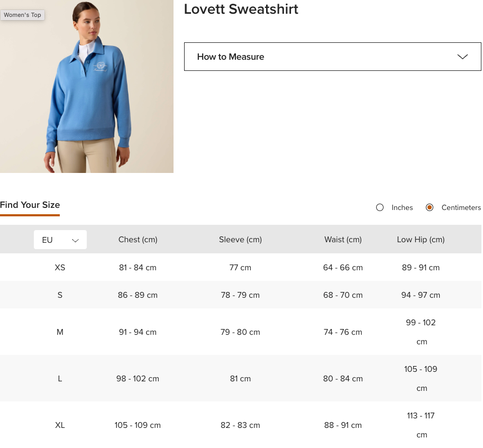Viewport: 483px width, 448px height.
Task: Click the EU dropdown chevron arrow
Action: [x=75, y=240]
